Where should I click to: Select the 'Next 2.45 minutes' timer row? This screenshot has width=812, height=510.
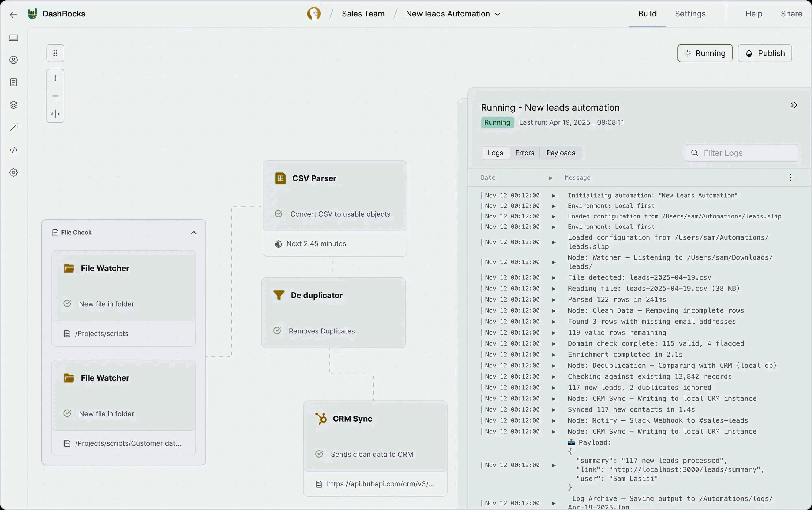coord(335,244)
